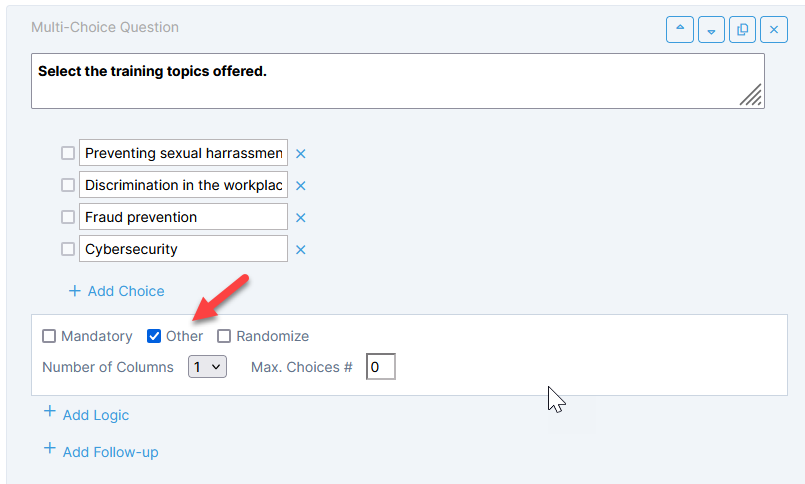Viewport: 805px width, 484px height.
Task: Move question up with the up-arrow icon
Action: [680, 30]
